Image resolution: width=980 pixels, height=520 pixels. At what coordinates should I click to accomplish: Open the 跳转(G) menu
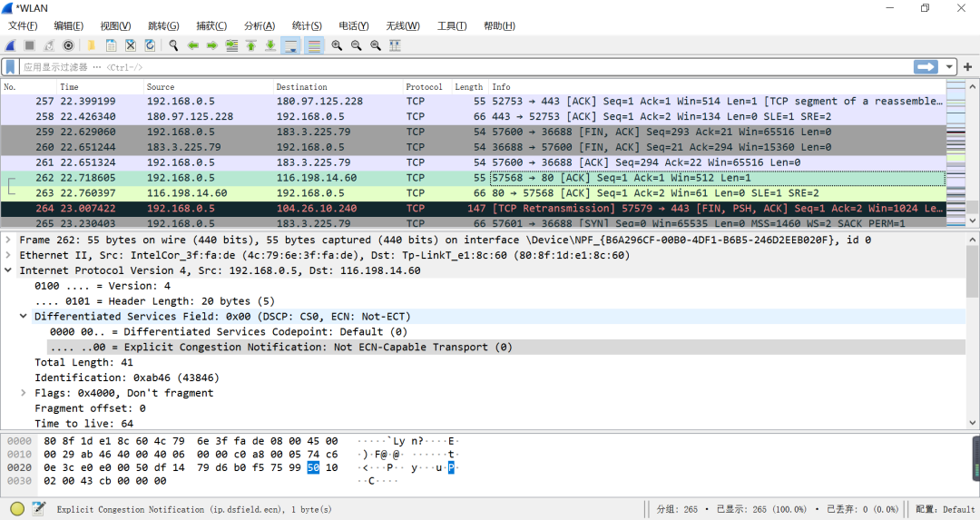point(163,25)
